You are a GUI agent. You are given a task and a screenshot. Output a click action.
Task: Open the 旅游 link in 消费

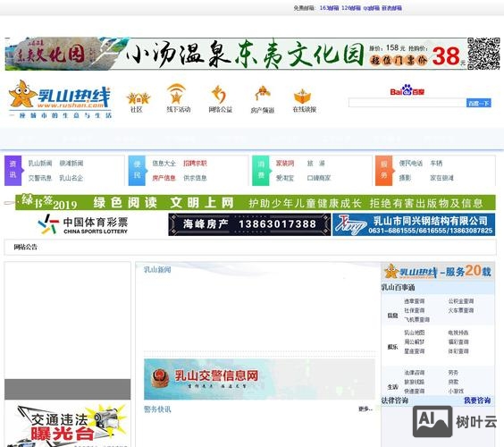(316, 164)
